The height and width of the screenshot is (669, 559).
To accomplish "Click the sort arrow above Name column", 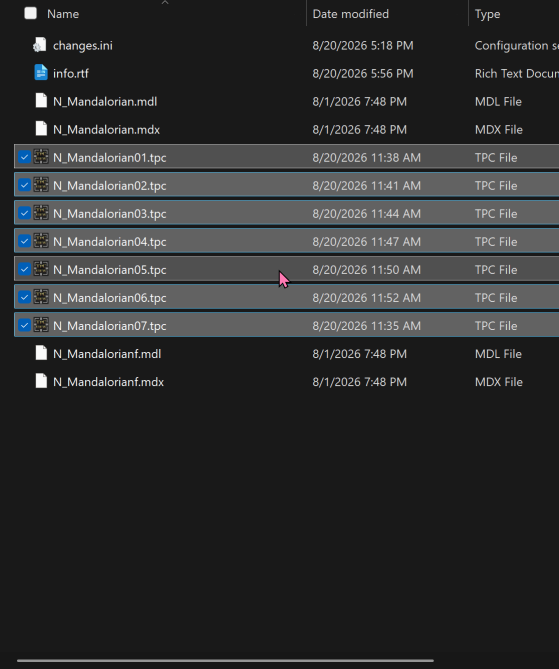I will point(165,3).
